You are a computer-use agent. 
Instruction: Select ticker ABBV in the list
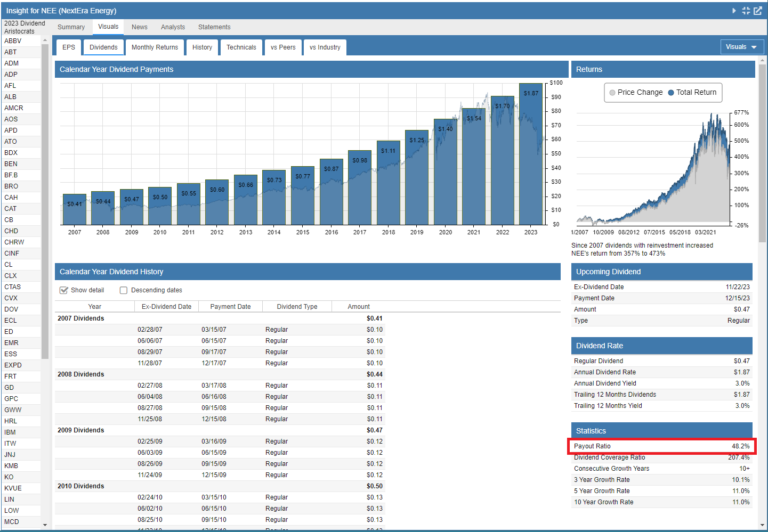tap(20, 41)
